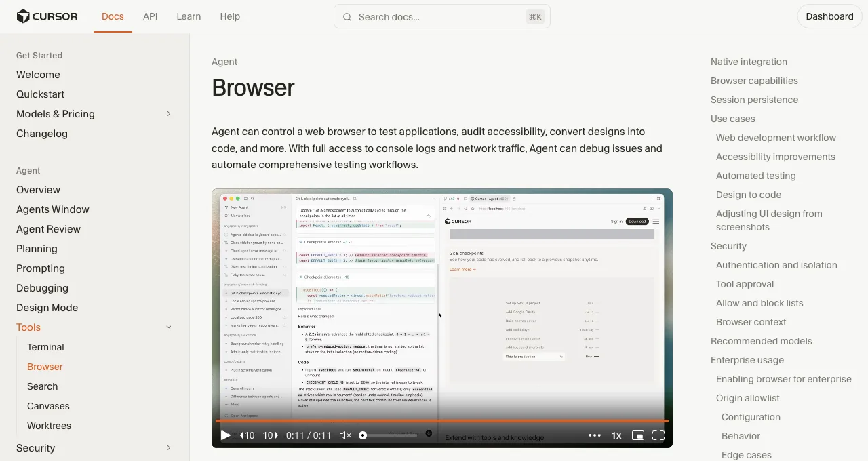The width and height of the screenshot is (868, 461).
Task: Click the search magnifier icon
Action: (x=347, y=17)
